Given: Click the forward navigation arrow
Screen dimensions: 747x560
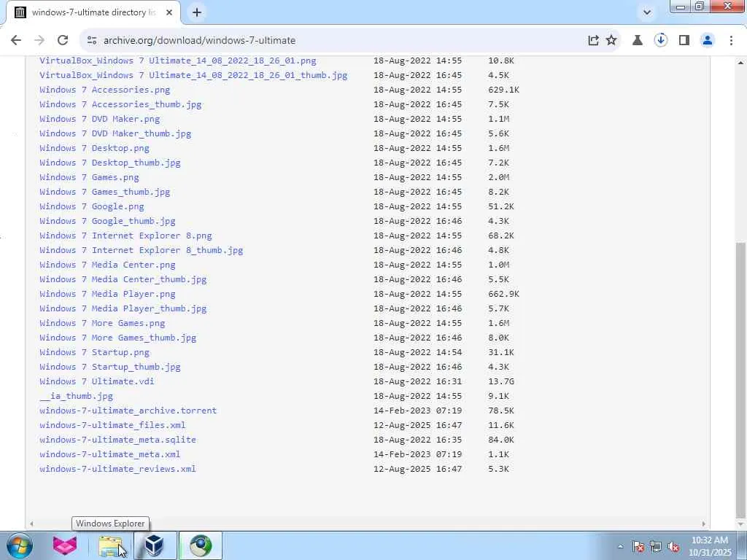Looking at the screenshot, I should [39, 41].
